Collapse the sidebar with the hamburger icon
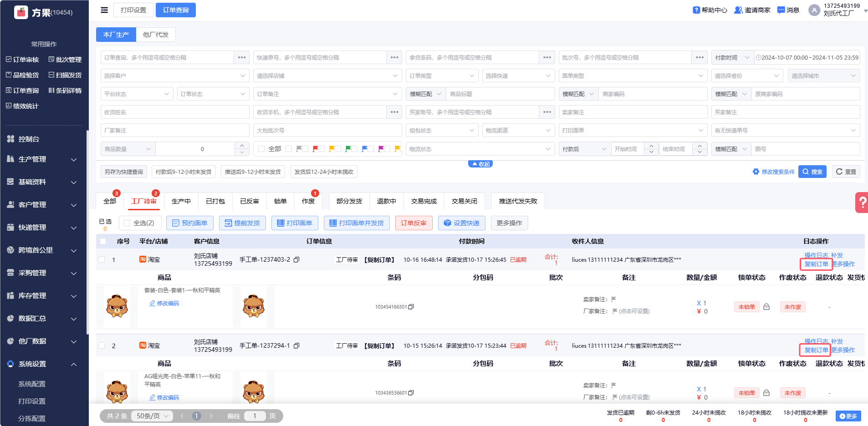The height and width of the screenshot is (426, 868). 104,10
